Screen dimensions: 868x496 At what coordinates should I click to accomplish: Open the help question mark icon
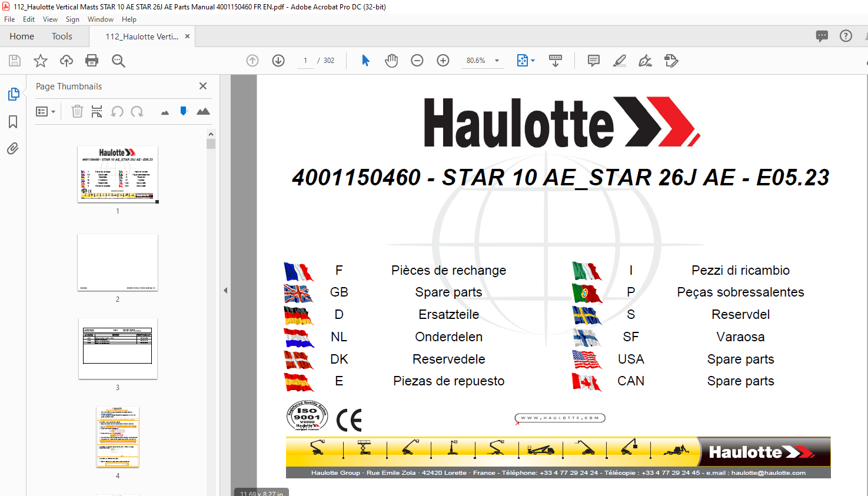[846, 36]
